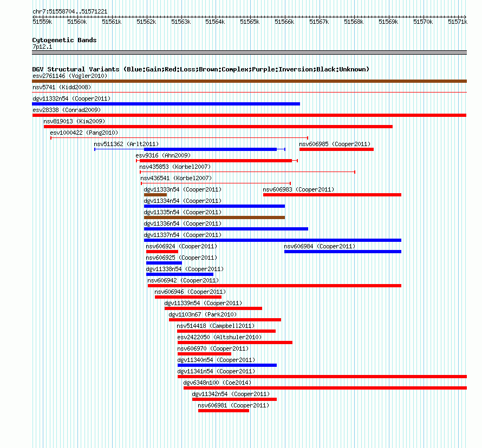Open nsv606983 (Cooper2011) label

[x=298, y=189]
